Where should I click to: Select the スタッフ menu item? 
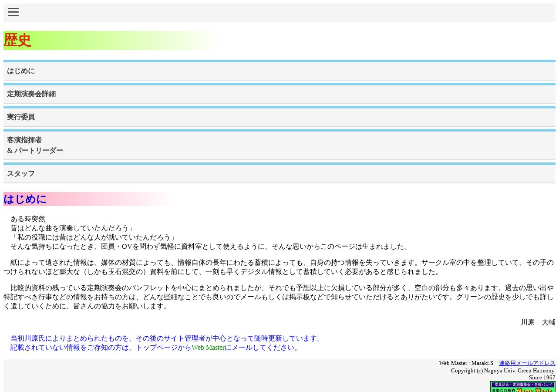279,174
